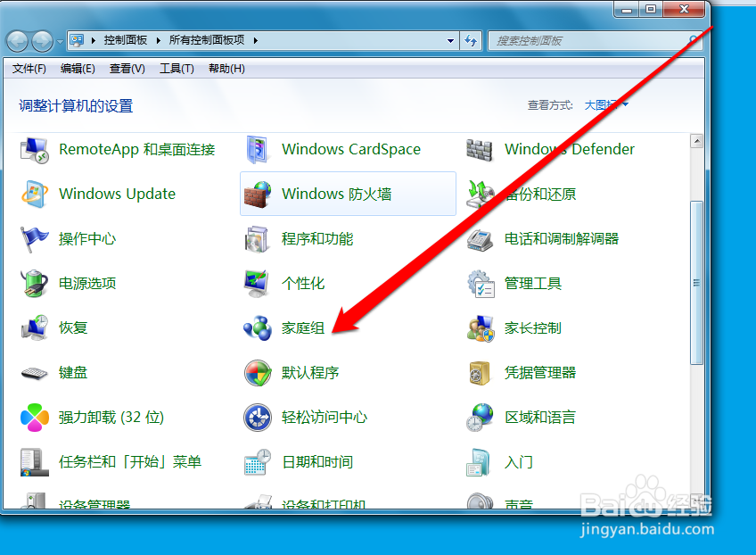Open the 文件(F) menu

(x=29, y=69)
